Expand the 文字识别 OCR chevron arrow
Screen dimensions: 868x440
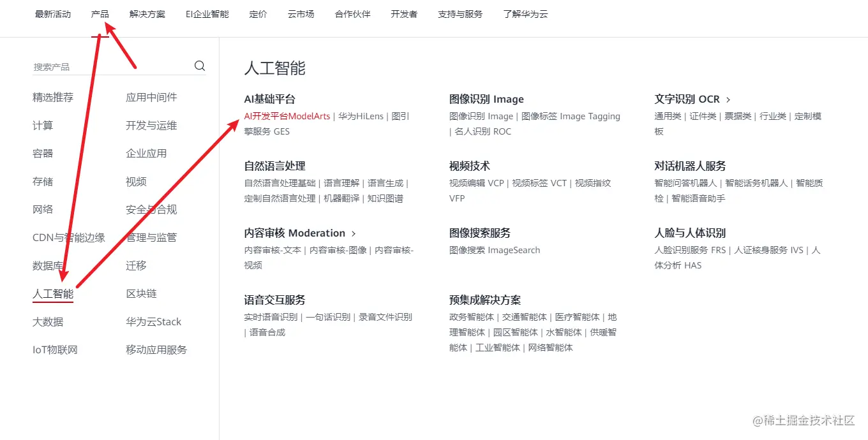point(728,99)
